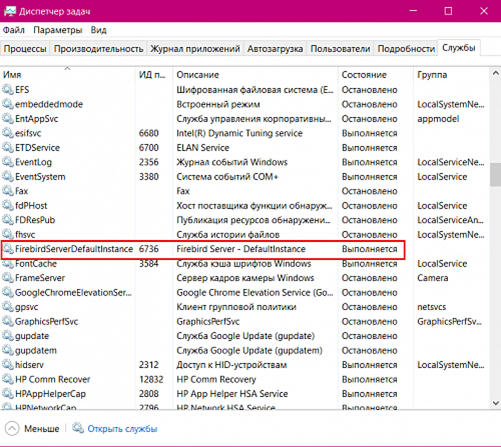Select the FirebirdServerDefaultInstance service name
Viewport: 501px width, 447px height.
tap(74, 249)
